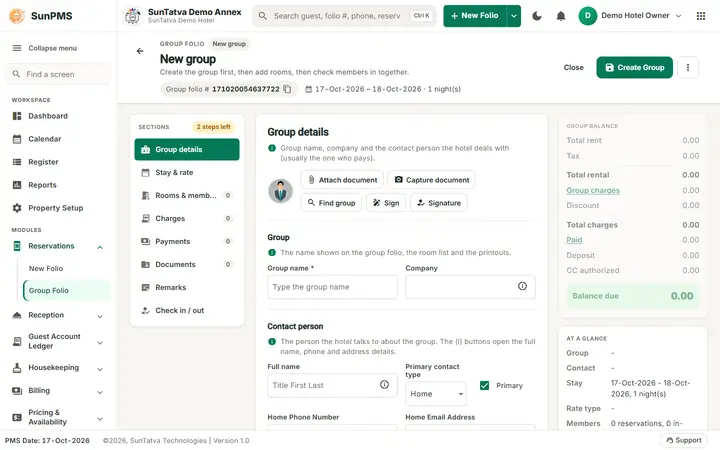The height and width of the screenshot is (450, 720).
Task: Expand the Guest Account Ledger chevron
Action: click(100, 343)
